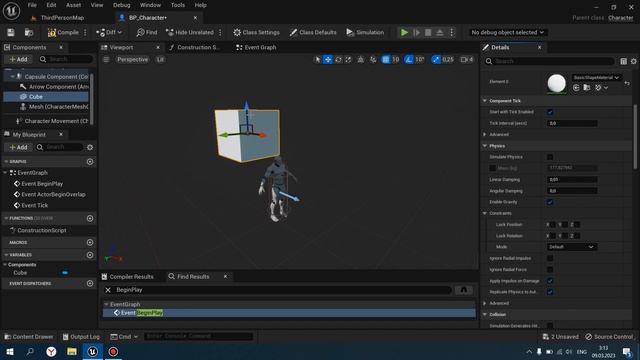Open the Compile options menu dots
The image size is (640, 360).
click(x=85, y=32)
